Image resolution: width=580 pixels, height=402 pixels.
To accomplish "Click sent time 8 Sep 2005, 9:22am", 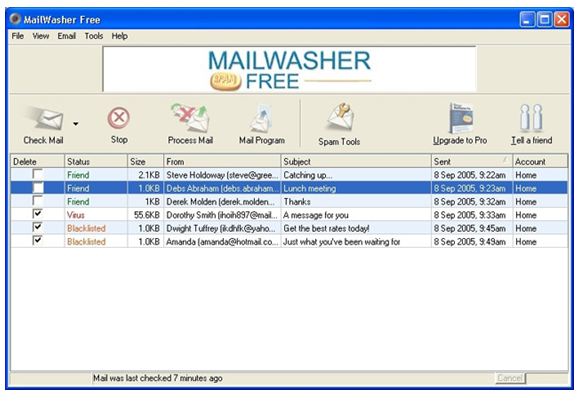I will point(470,175).
